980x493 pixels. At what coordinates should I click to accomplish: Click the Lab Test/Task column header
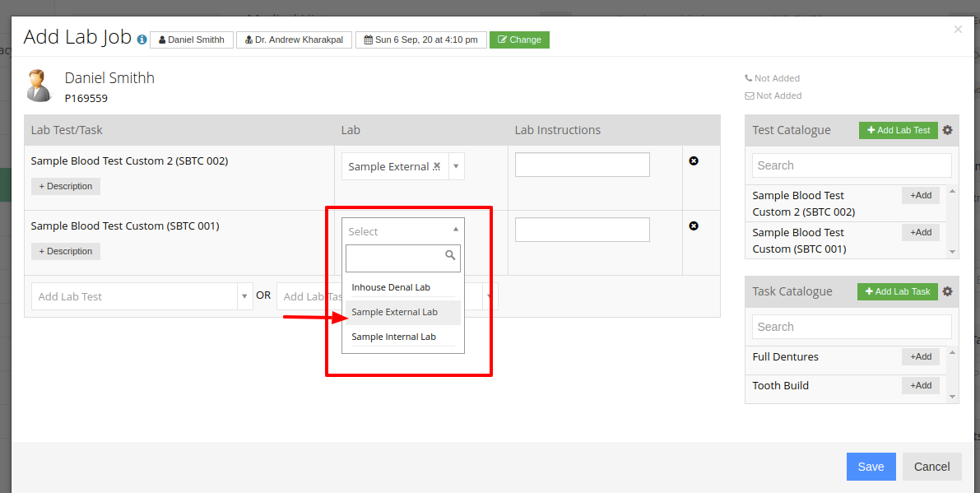(67, 130)
